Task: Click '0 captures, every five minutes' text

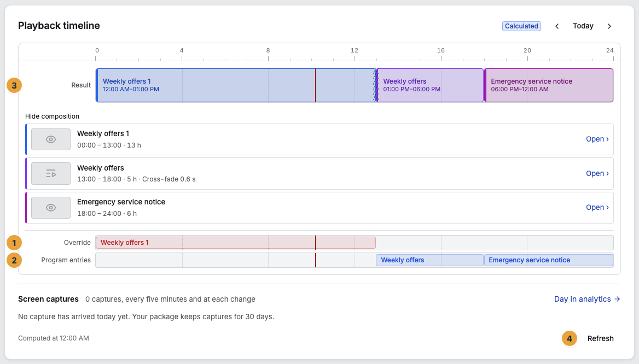Action: pos(170,300)
